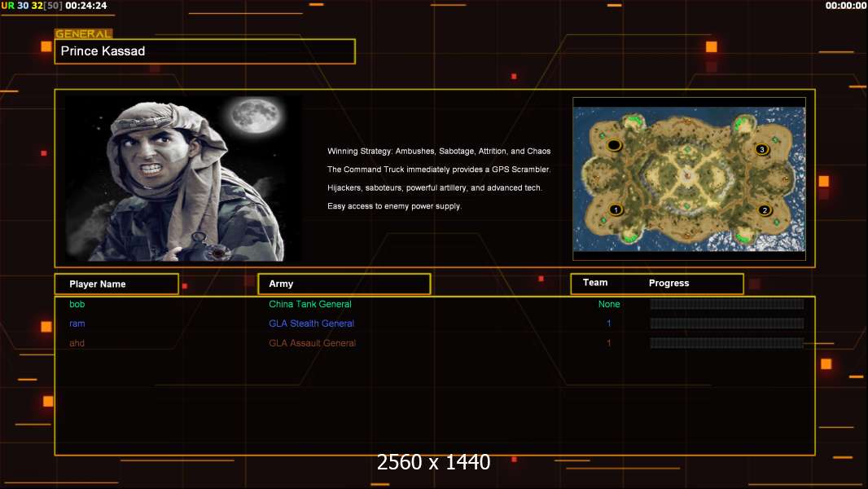Select start position 3 on the map
The width and height of the screenshot is (868, 489).
tap(761, 149)
